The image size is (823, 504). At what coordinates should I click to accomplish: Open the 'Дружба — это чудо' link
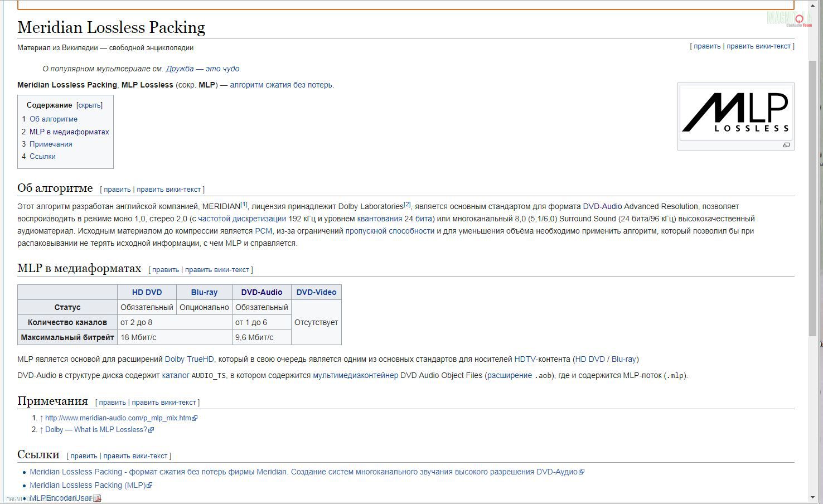pyautogui.click(x=203, y=69)
